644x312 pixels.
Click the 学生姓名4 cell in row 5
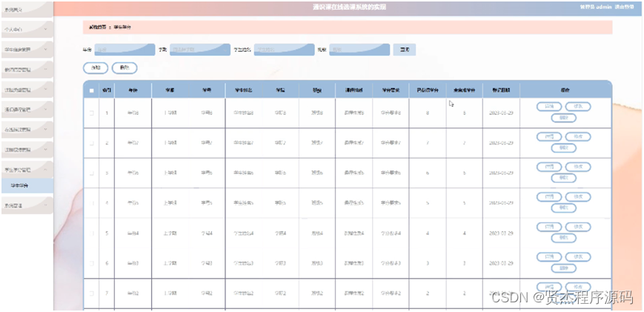pos(244,233)
